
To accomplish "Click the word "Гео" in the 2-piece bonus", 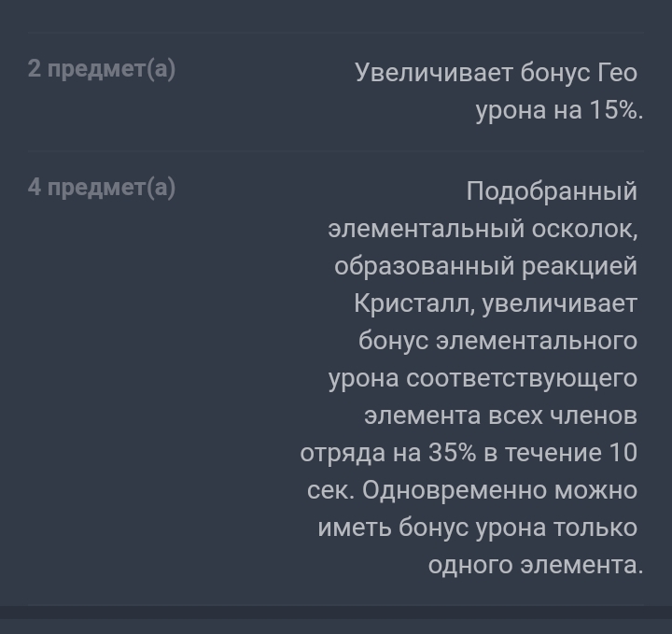I will (x=616, y=72).
